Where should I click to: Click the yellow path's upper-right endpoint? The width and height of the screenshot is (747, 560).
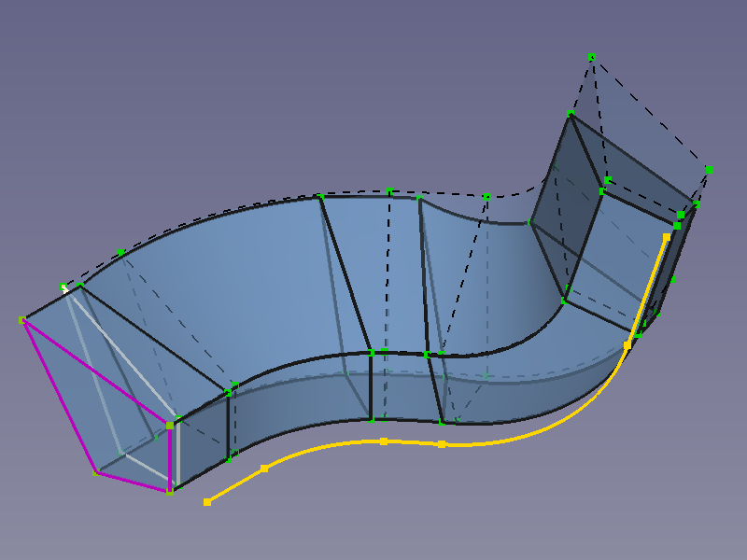point(667,237)
